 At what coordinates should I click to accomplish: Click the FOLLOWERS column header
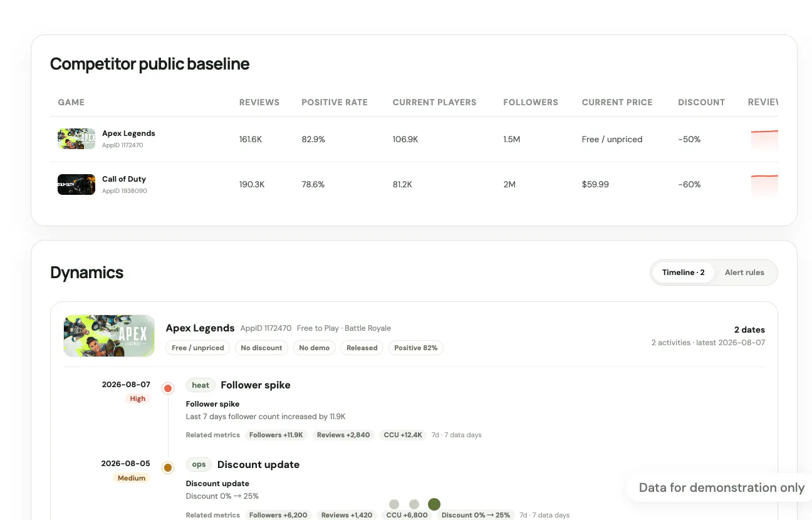tap(531, 102)
